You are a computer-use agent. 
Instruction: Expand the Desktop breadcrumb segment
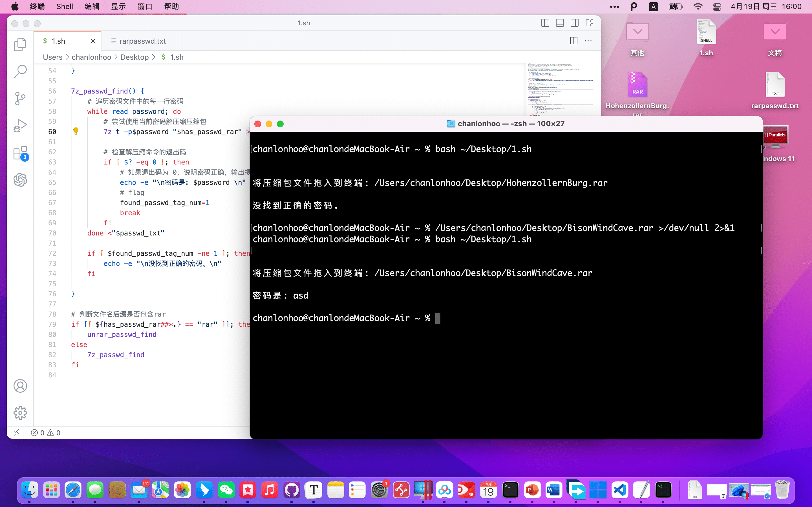tap(134, 57)
